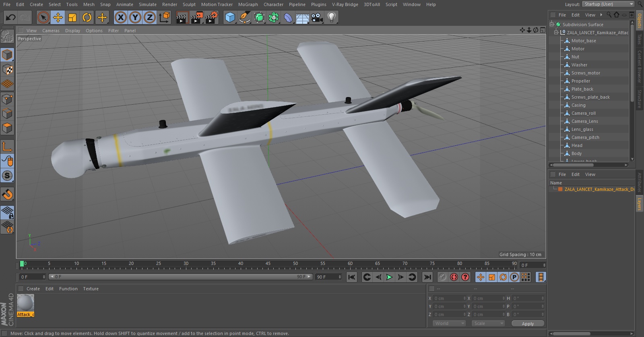Click frame 45 on timeline ruler
The image size is (644, 337).
(x=268, y=264)
